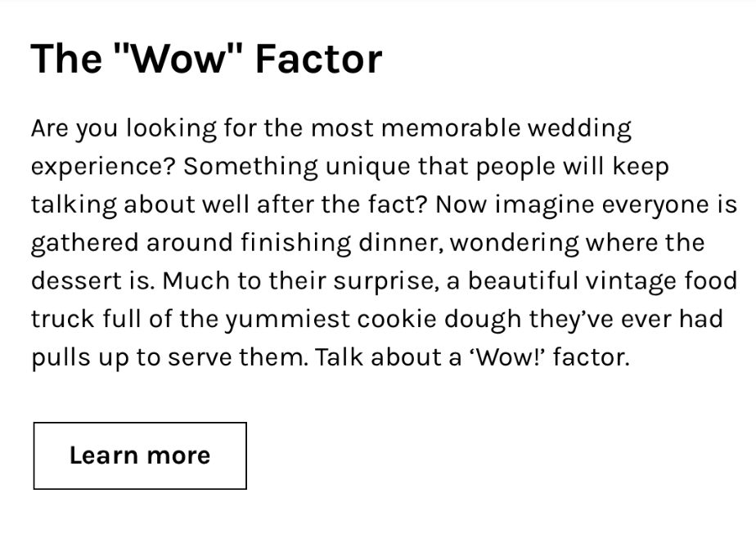Click the word Factor in the heading

pyautogui.click(x=319, y=59)
